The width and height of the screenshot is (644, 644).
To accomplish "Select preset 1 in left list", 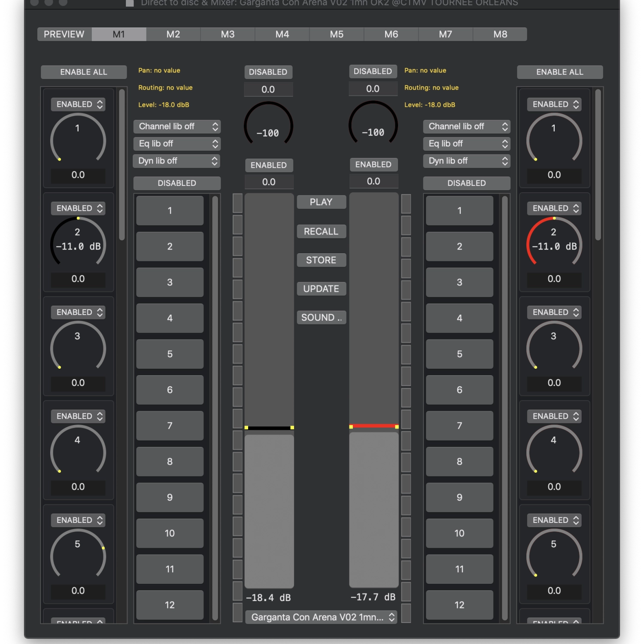I will tap(170, 211).
